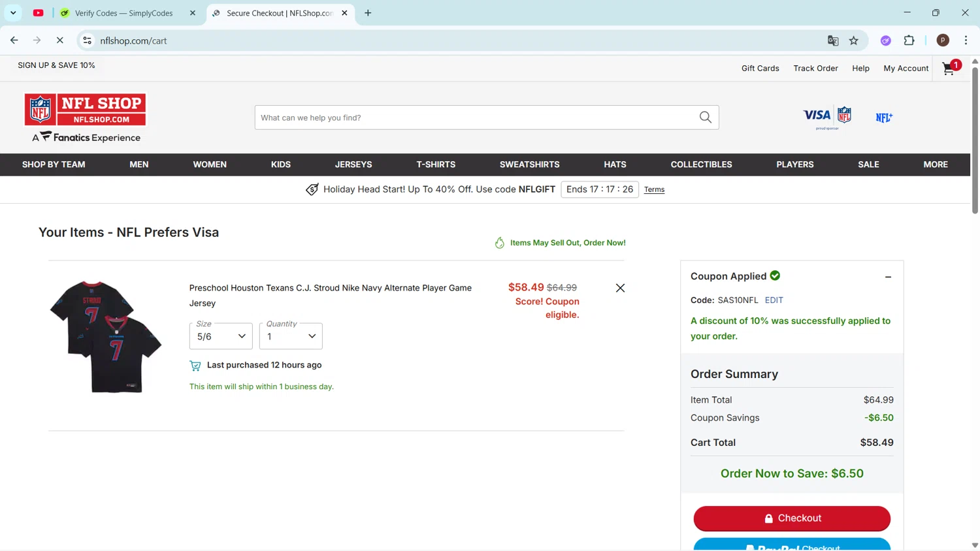Open the MORE menu
This screenshot has height=551, width=980.
(936, 165)
